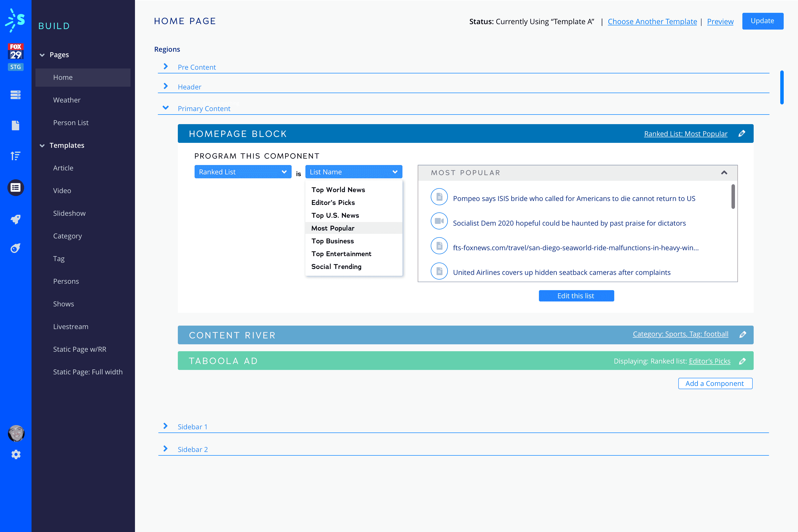The image size is (798, 532).
Task: Click the Most Popular list scrollbar
Action: point(733,197)
